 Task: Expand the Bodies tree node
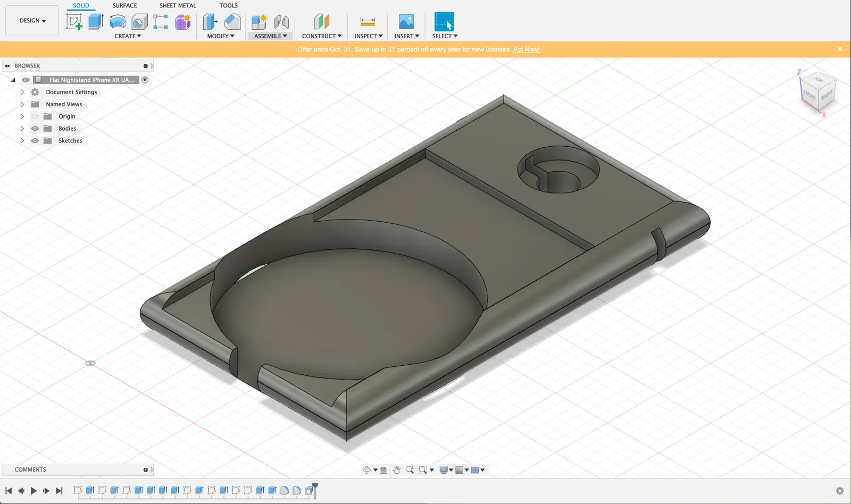22,129
